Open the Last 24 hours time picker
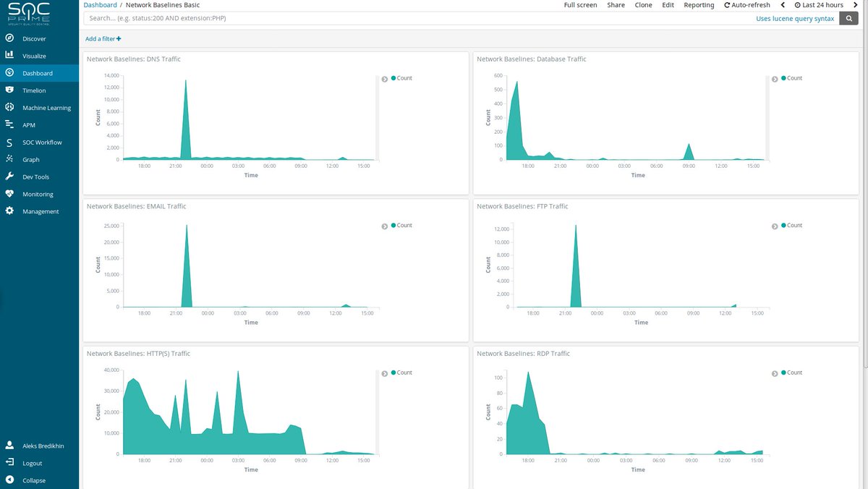This screenshot has height=489, width=868. [x=819, y=5]
